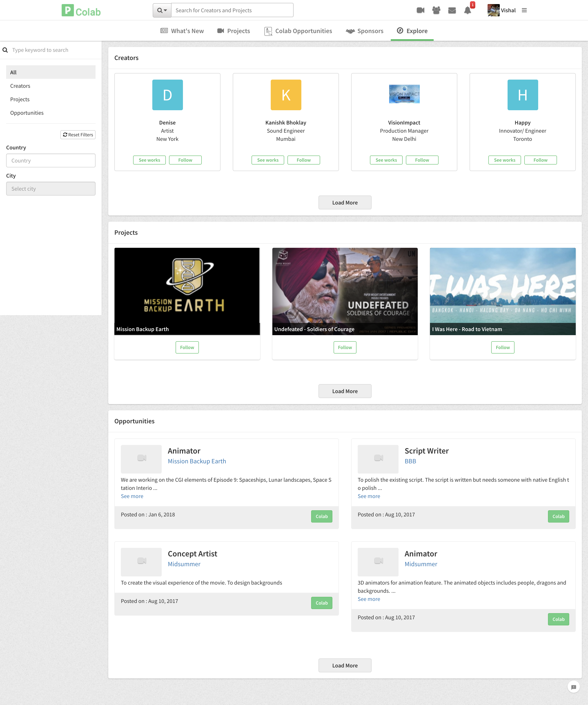Click the magnifier icon in sidebar search
Viewport: 588px width, 705px height.
tap(5, 50)
